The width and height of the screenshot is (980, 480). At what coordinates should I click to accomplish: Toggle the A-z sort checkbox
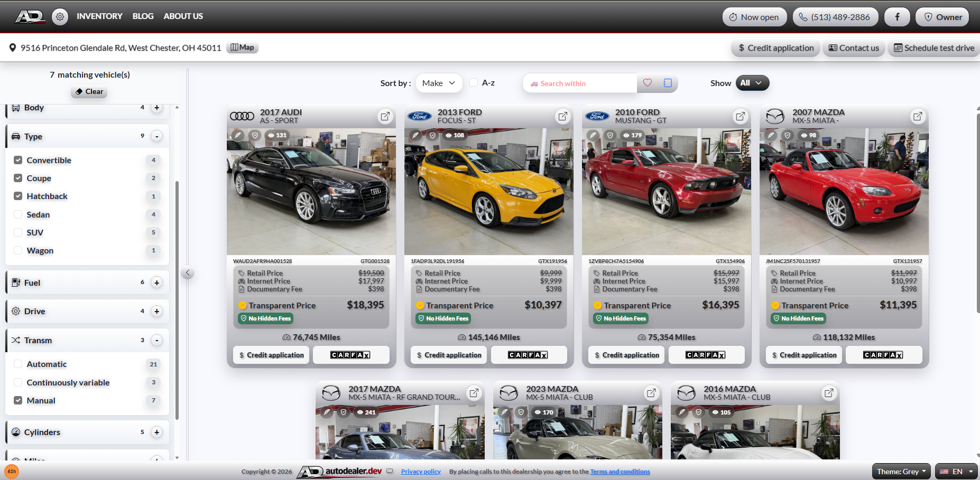(474, 82)
